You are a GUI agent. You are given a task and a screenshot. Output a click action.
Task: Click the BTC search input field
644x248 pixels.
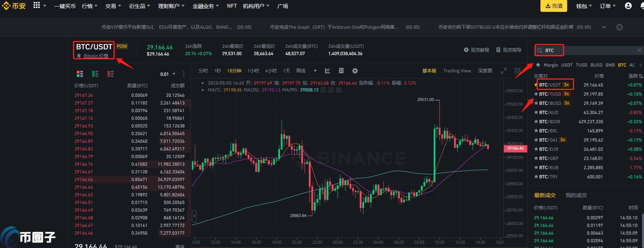click(589, 51)
